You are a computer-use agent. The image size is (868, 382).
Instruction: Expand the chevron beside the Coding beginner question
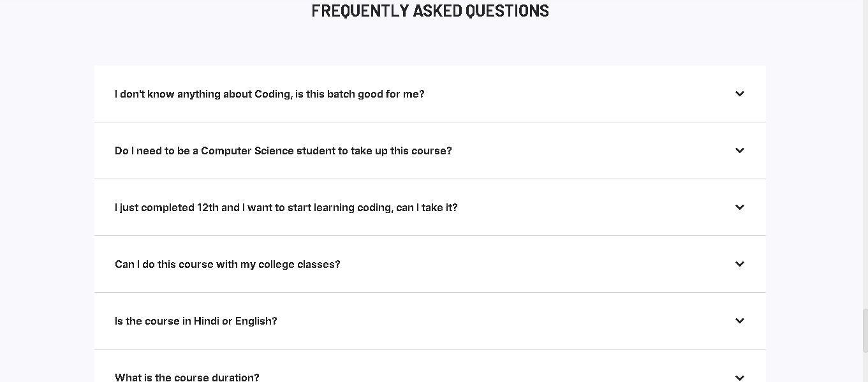[739, 94]
